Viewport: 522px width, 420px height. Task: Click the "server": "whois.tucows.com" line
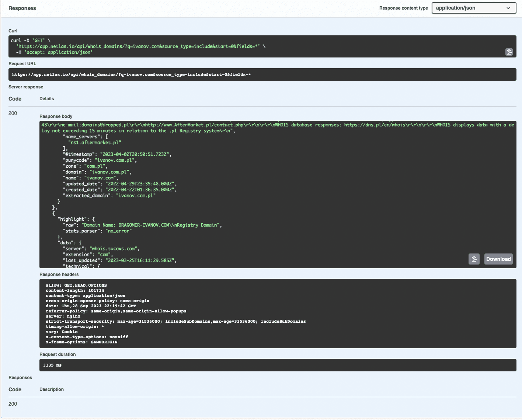[x=101, y=249]
